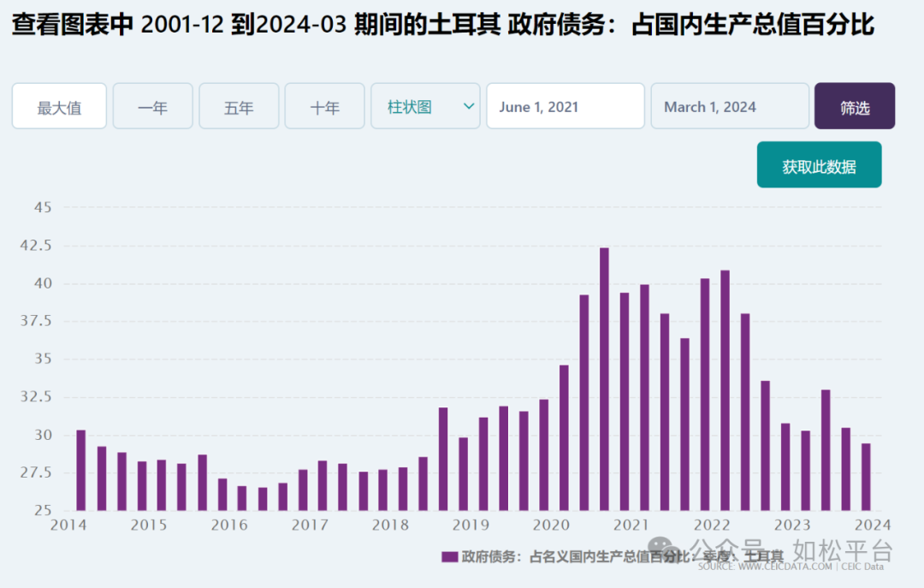The height and width of the screenshot is (588, 924).
Task: Click the 筛选 filter button
Action: point(855,106)
